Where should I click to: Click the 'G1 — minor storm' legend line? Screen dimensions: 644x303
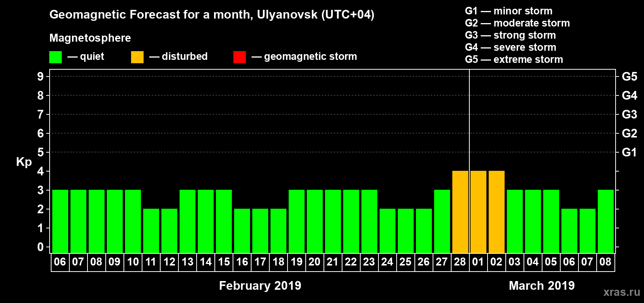click(x=509, y=11)
